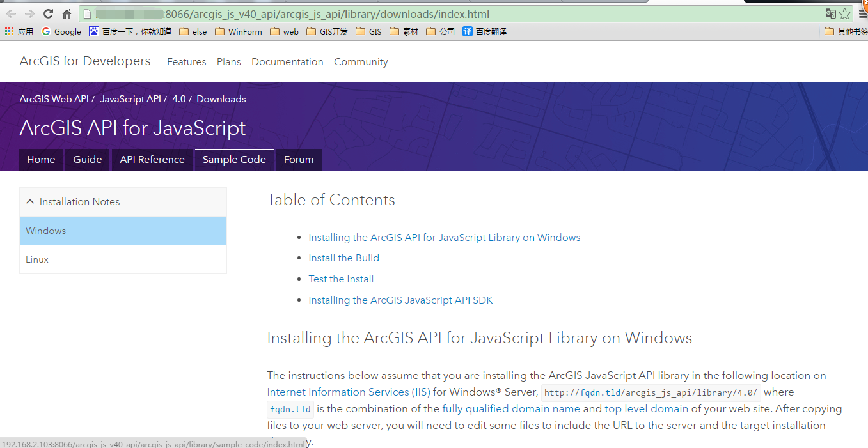Click the translate page icon in address bar
Image resolution: width=868 pixels, height=448 pixels.
point(830,13)
